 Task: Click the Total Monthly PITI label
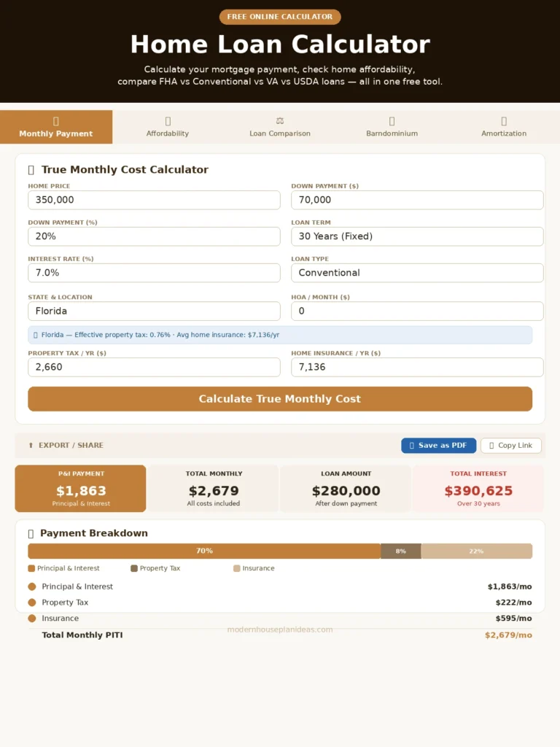pyautogui.click(x=82, y=635)
